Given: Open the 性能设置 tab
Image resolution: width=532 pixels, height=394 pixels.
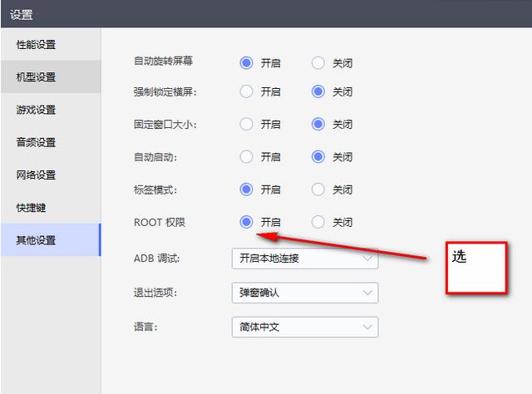Looking at the screenshot, I should coord(37,45).
